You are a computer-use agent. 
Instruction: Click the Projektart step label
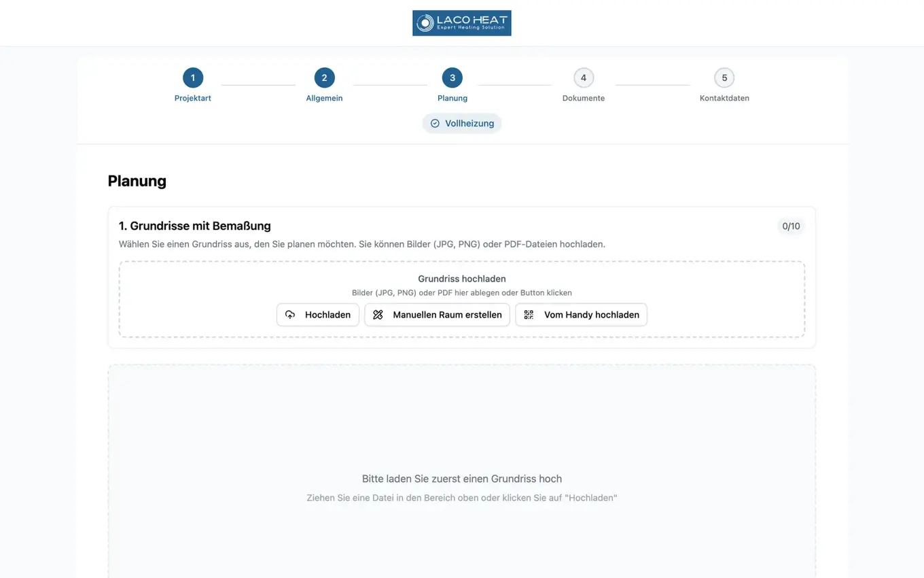point(193,98)
